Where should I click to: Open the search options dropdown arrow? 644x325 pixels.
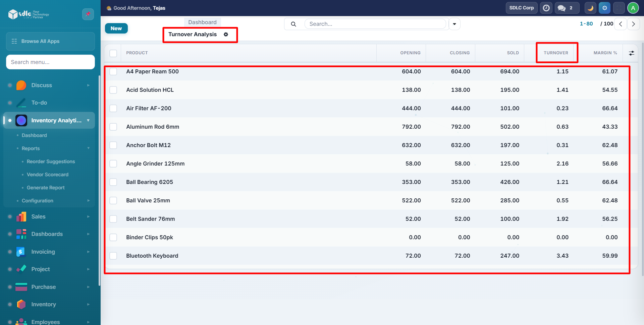(454, 24)
